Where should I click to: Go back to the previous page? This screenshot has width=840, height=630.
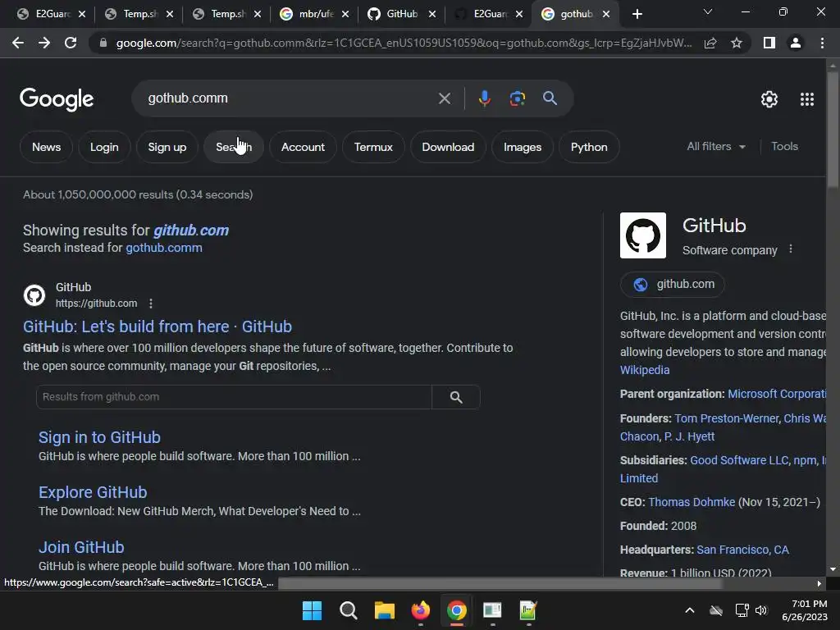pos(18,43)
